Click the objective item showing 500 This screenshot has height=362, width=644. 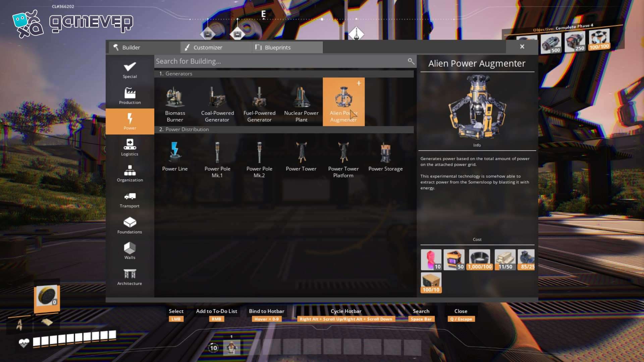(x=551, y=43)
